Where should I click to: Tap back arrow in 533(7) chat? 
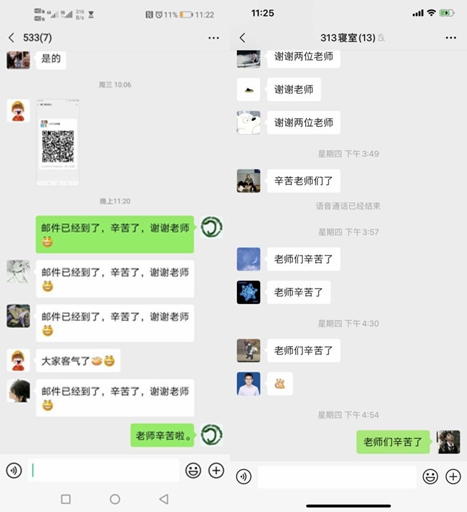pos(11,38)
